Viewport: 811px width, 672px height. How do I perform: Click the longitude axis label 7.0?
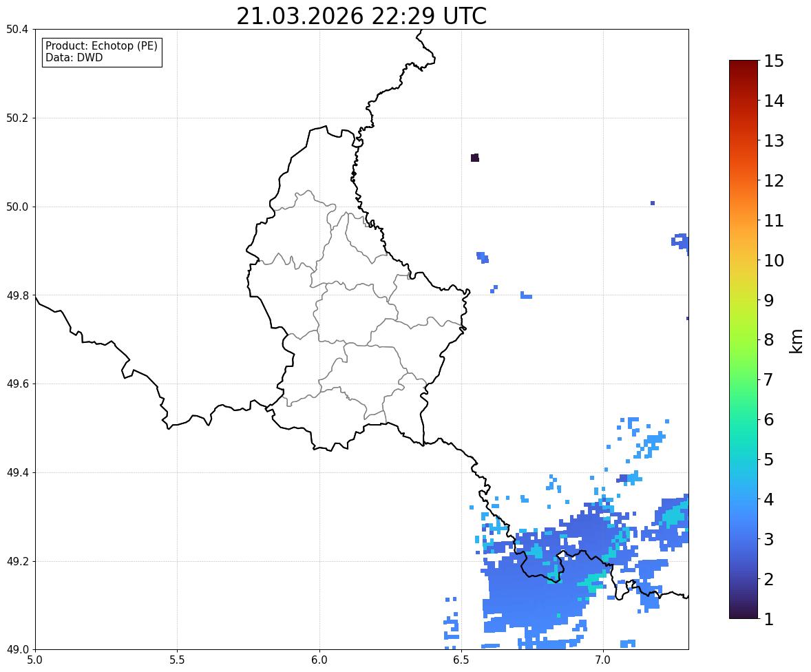(x=603, y=660)
